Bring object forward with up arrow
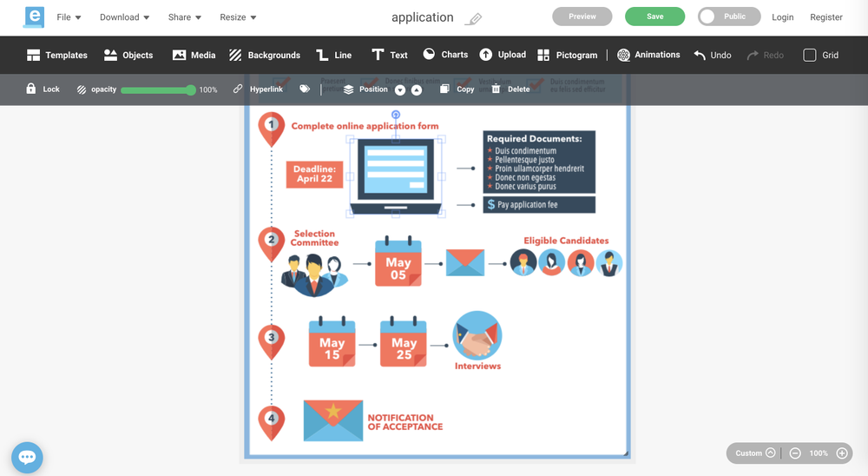 point(417,89)
